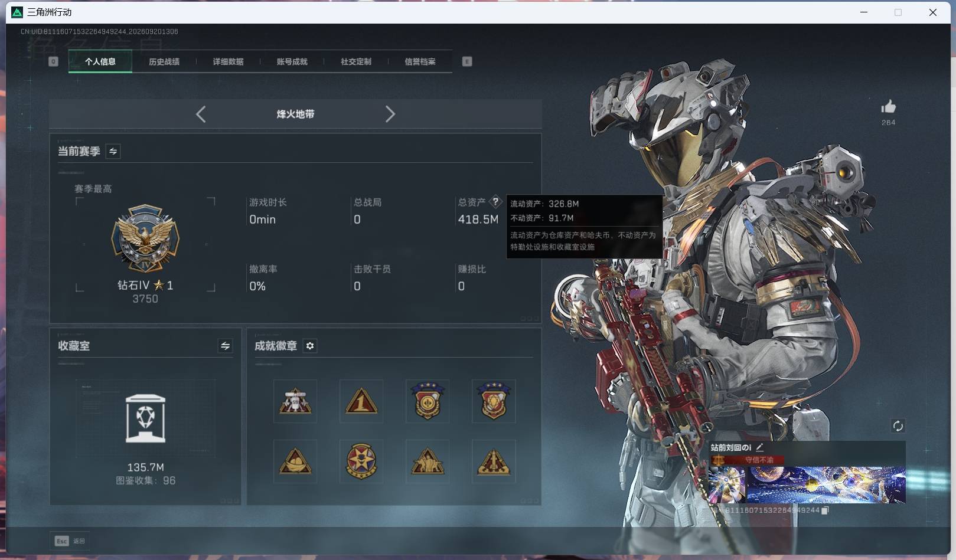Click the 总战局 label
The width and height of the screenshot is (956, 560).
click(x=367, y=202)
